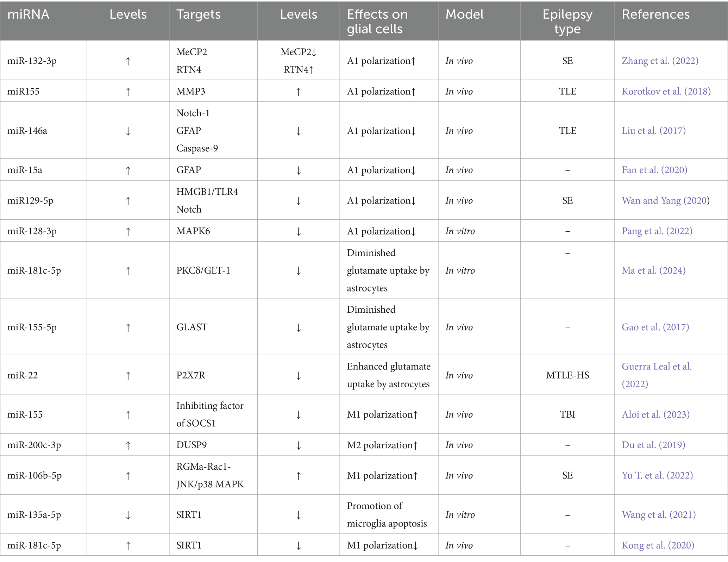This screenshot has height=562, width=728.
Task: Open the Gao et al. (2017) reference
Action: tap(655, 327)
